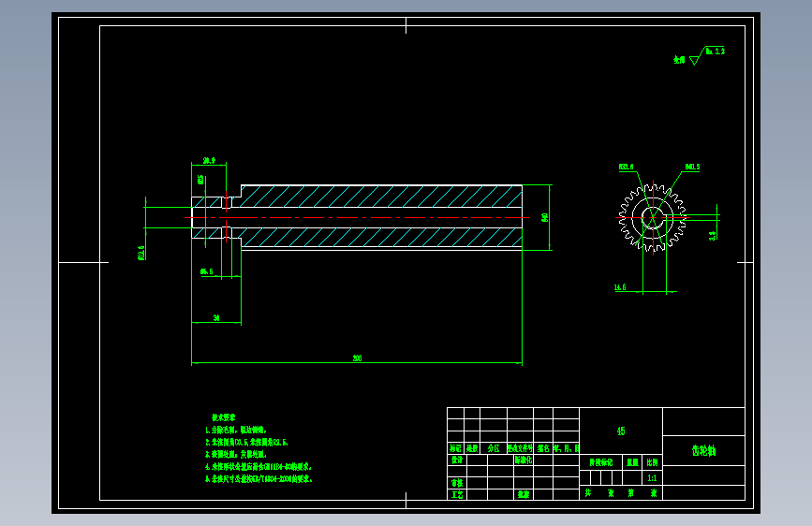
Task: Select the 比例 header cell
Action: [652, 462]
